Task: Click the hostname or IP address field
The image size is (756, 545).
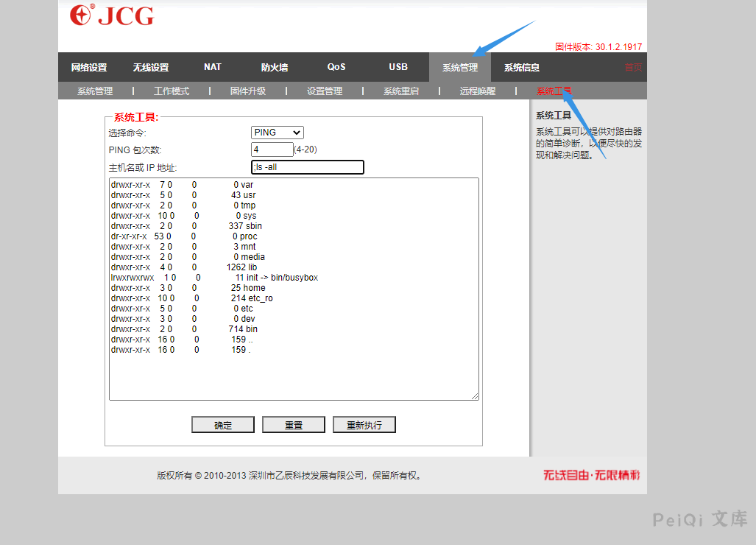Action: tap(307, 167)
